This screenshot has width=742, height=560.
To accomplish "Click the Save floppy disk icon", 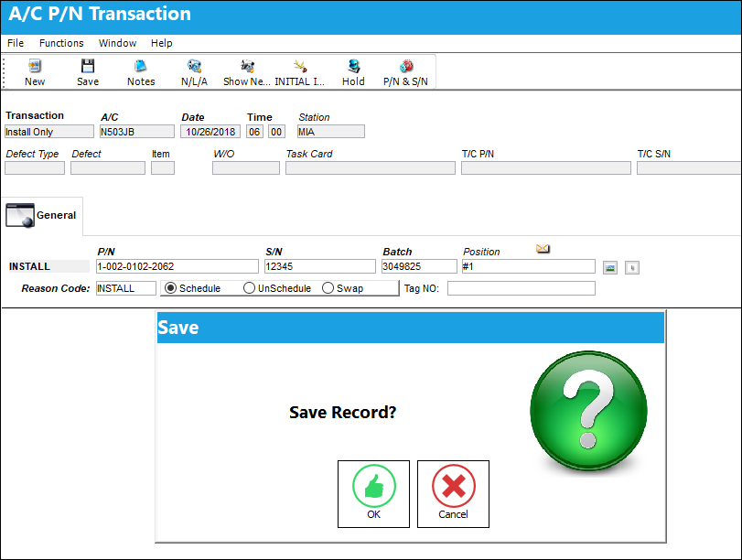I will [x=88, y=66].
